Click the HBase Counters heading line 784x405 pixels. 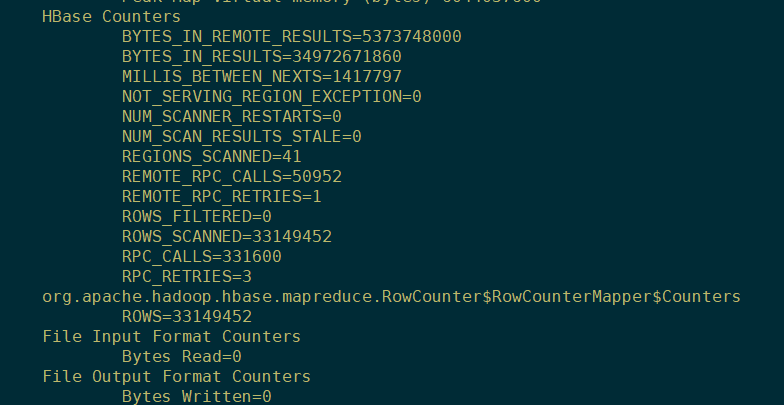click(111, 17)
